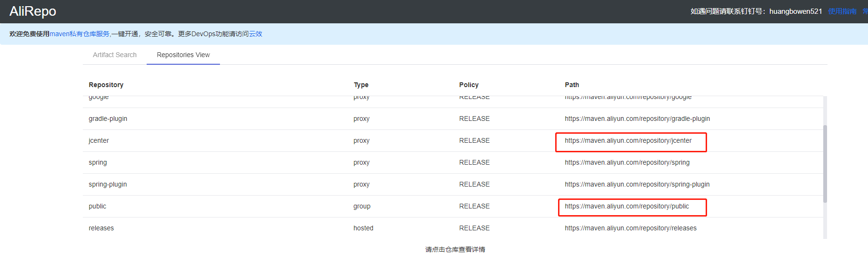Click the RELEASE policy of spring row
The image size is (868, 257).
point(474,162)
